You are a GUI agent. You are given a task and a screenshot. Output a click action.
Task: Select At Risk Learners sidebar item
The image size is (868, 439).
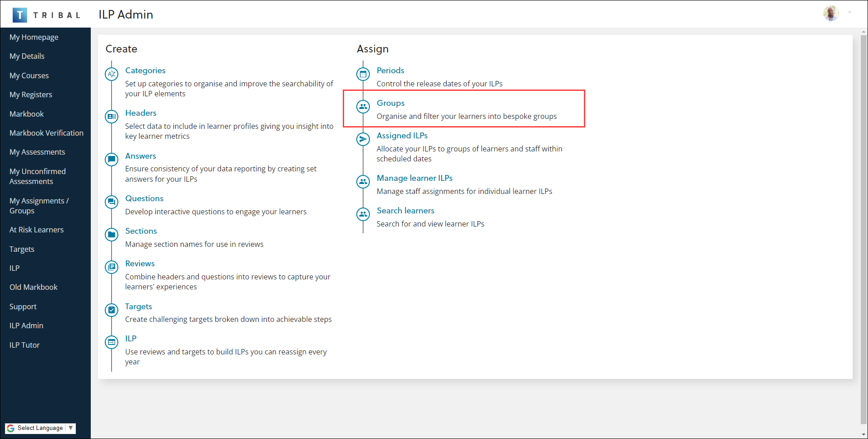point(37,230)
